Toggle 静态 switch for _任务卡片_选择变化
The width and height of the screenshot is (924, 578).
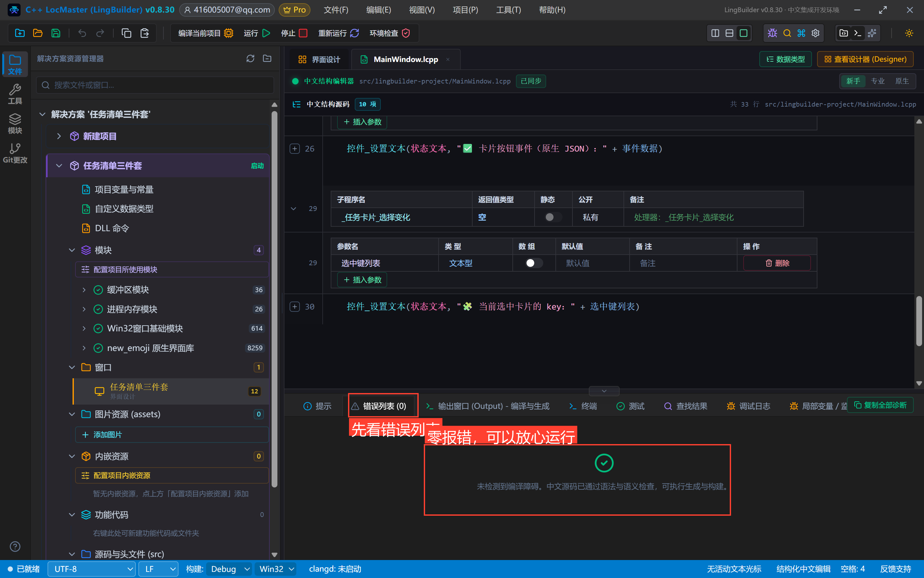click(x=553, y=217)
